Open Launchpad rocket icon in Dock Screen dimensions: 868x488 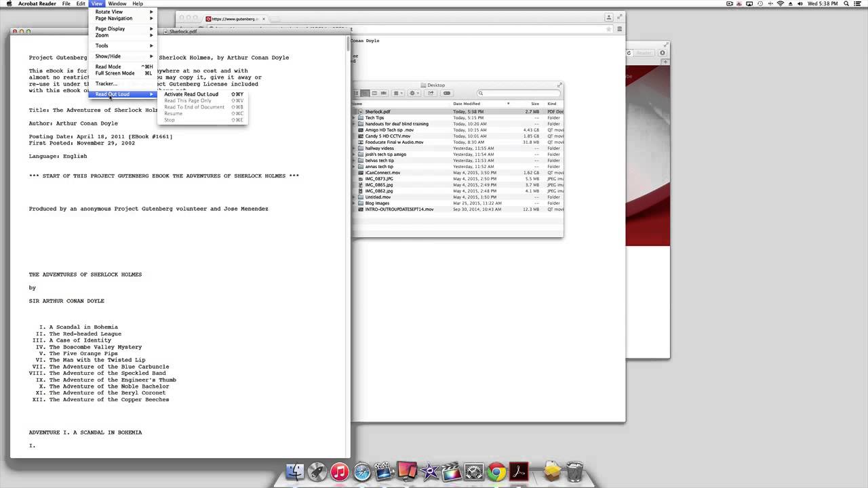[x=317, y=472]
